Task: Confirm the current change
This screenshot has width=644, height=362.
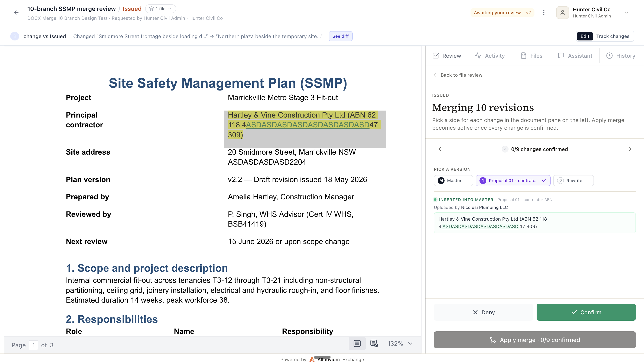Action: point(586,312)
